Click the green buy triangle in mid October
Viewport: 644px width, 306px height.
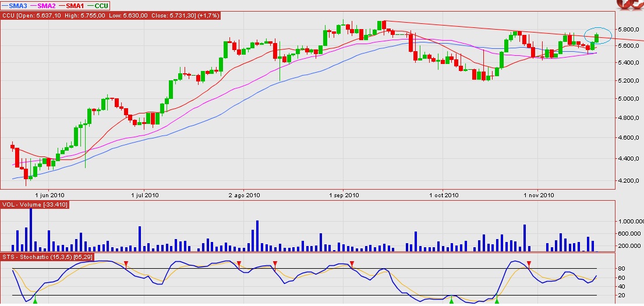tap(497, 301)
